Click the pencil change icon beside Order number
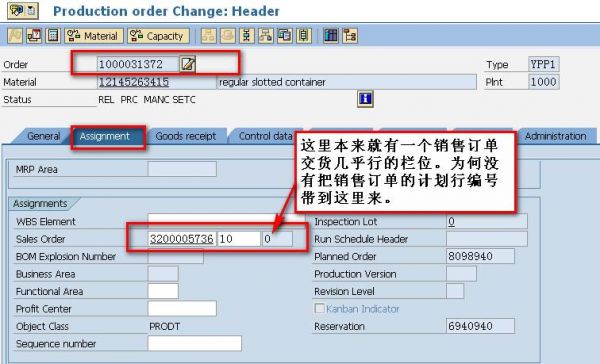Image resolution: width=600 pixels, height=364 pixels. 188,64
